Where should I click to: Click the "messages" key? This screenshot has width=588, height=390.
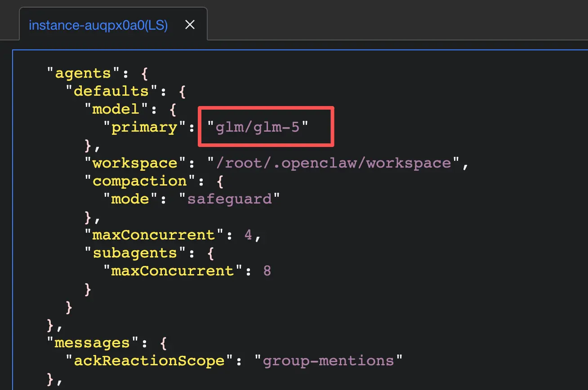(x=93, y=343)
